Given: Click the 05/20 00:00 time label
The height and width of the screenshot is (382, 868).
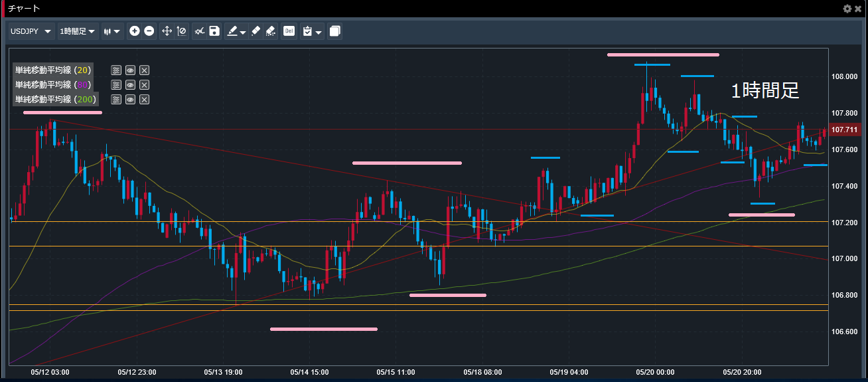Looking at the screenshot, I should 655,373.
